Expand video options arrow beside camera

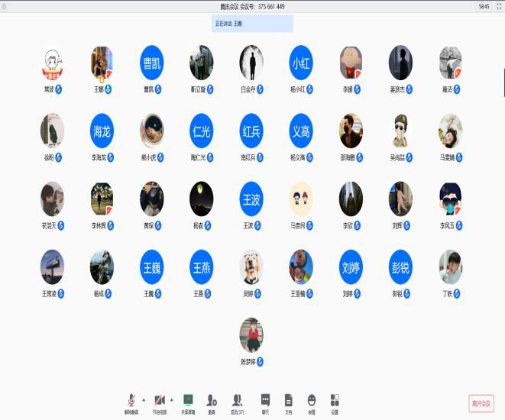[172, 399]
